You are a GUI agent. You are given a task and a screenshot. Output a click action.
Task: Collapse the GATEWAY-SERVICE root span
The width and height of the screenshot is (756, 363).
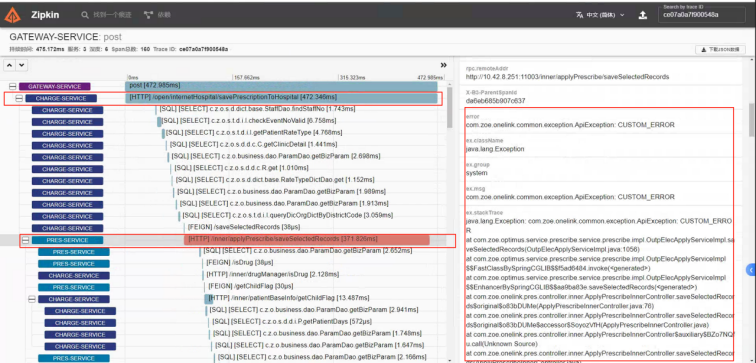[x=13, y=87]
